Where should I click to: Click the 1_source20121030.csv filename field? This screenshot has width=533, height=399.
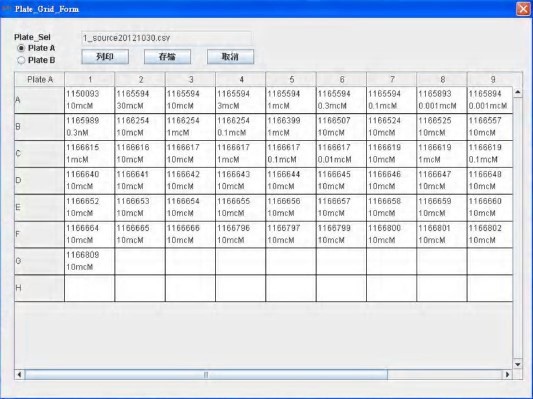[x=166, y=38]
